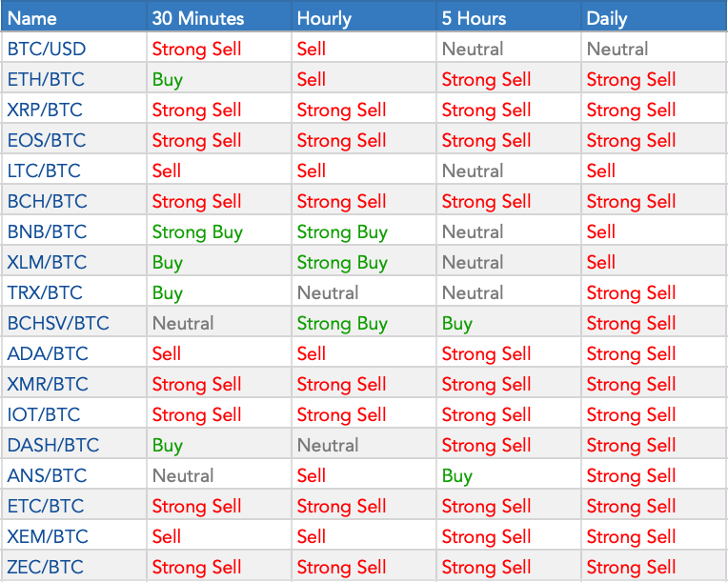The height and width of the screenshot is (582, 728).
Task: Click the 30 Minutes column header
Action: pos(198,18)
